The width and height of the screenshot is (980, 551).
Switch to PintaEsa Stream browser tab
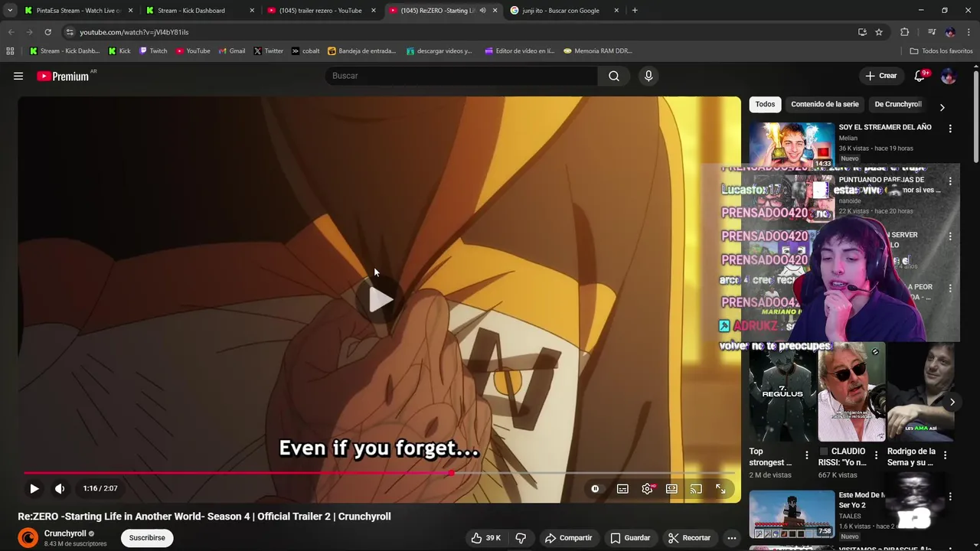(78, 11)
